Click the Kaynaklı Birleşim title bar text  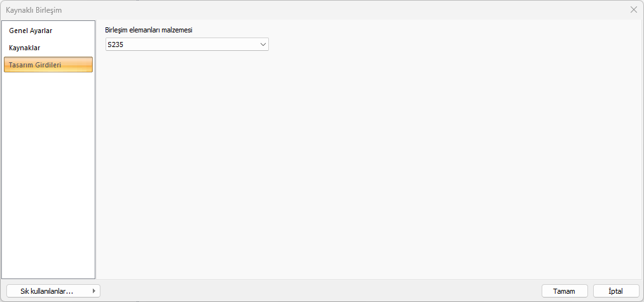point(34,10)
